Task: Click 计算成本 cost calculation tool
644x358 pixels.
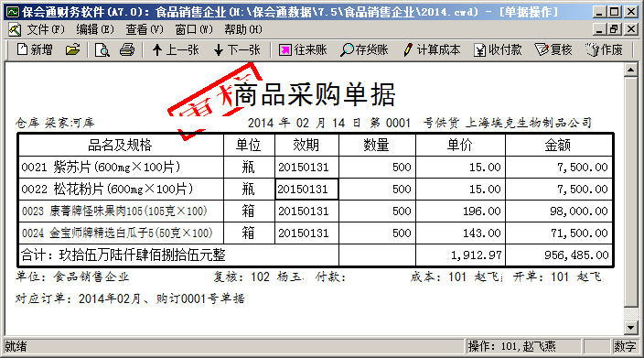Action: [x=432, y=49]
